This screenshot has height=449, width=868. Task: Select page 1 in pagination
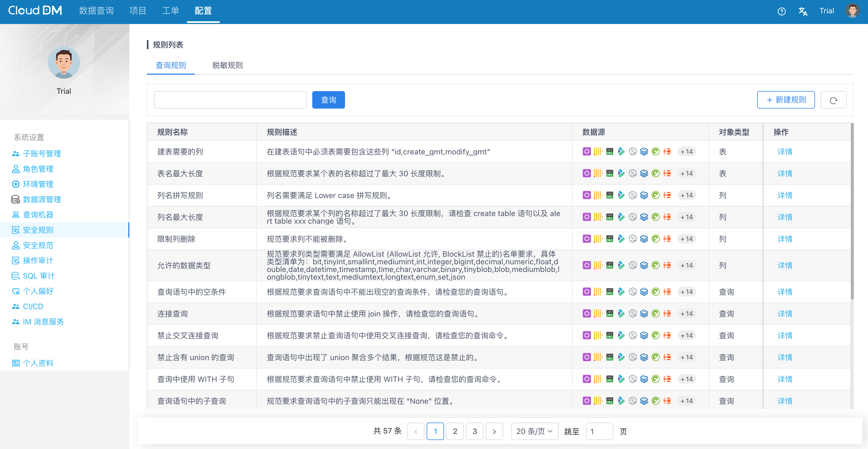pyautogui.click(x=435, y=431)
